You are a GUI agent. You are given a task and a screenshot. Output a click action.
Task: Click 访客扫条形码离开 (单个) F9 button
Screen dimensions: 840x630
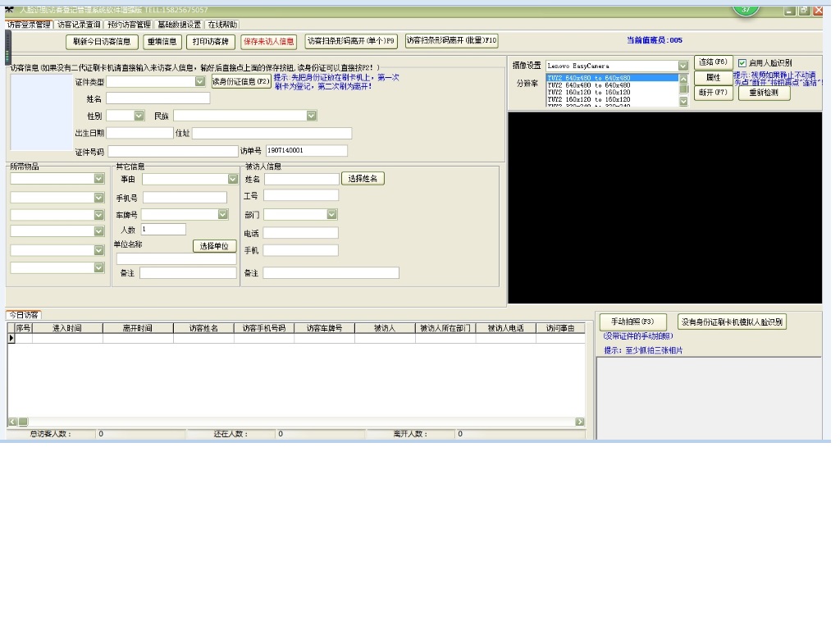click(x=351, y=41)
